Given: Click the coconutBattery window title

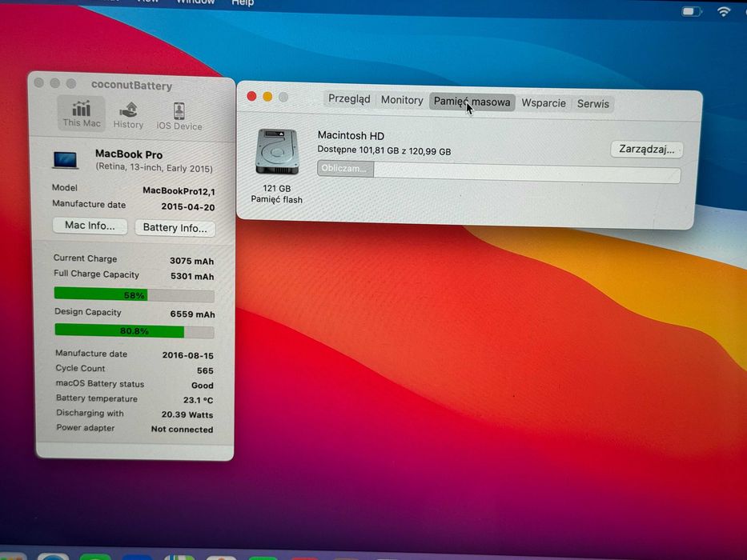Looking at the screenshot, I should (x=131, y=86).
